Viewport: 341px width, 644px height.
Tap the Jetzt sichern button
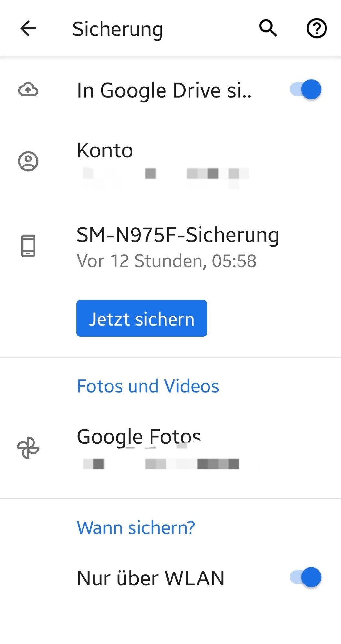(141, 318)
